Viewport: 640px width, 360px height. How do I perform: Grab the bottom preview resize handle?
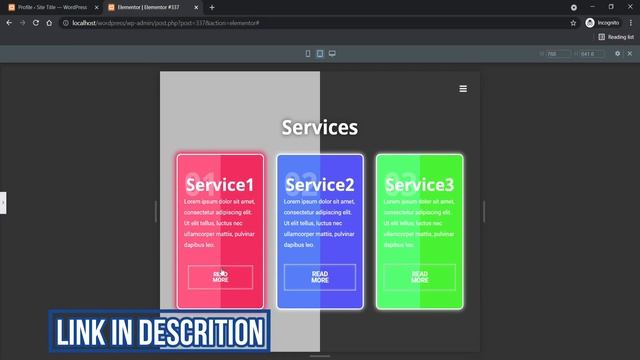click(320, 356)
